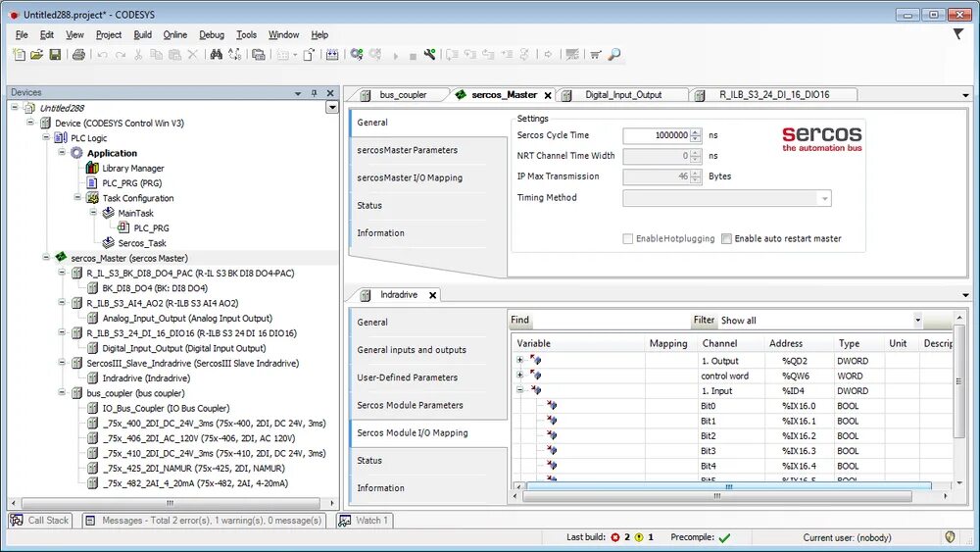Click the yellow warning icon in status bar
980x552 pixels.
click(x=639, y=537)
